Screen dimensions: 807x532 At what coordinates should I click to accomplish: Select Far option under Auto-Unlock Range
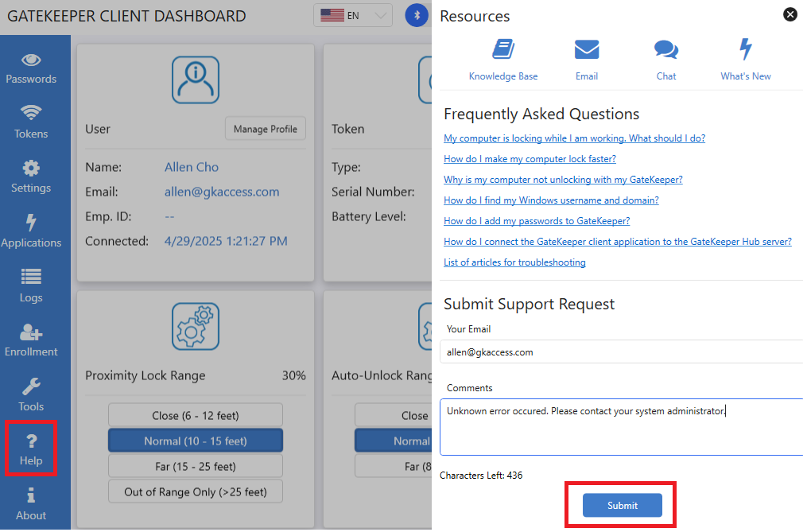coord(394,467)
